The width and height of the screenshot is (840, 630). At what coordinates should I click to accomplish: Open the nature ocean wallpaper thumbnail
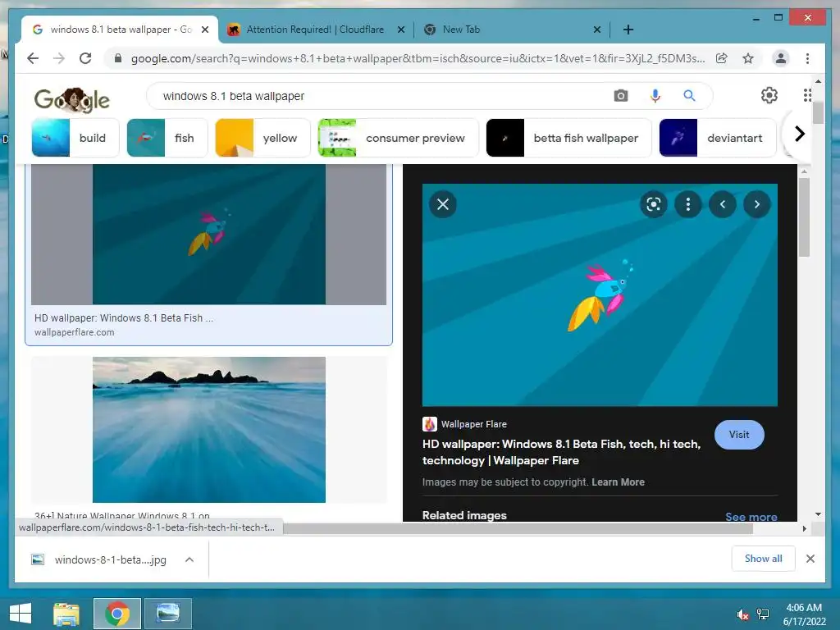click(209, 430)
